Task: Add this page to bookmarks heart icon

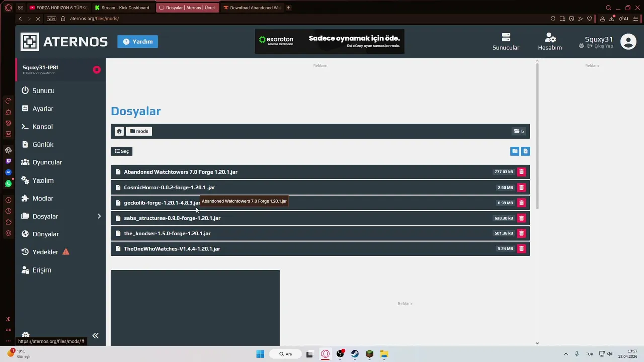Action: [x=589, y=19]
